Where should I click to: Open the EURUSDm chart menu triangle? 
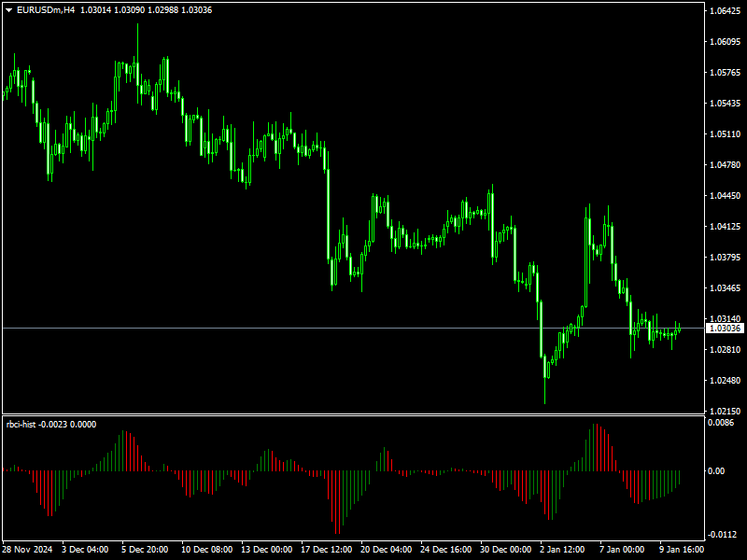pos(8,10)
